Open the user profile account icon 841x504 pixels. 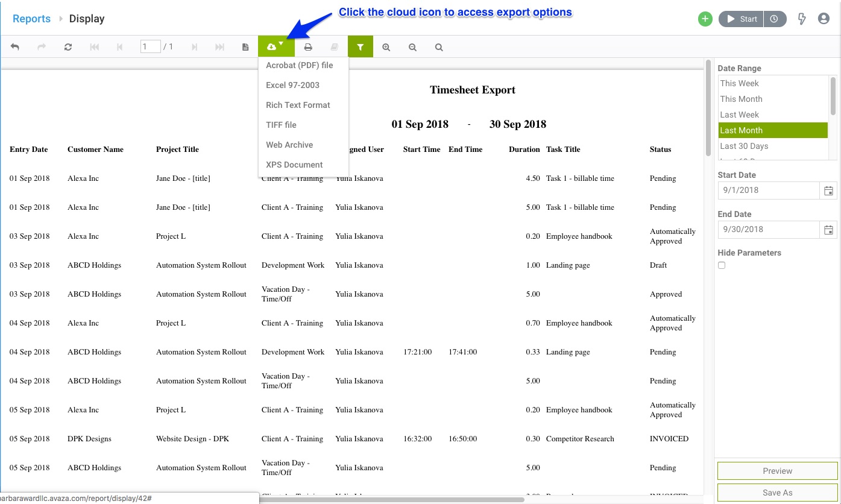pyautogui.click(x=824, y=19)
